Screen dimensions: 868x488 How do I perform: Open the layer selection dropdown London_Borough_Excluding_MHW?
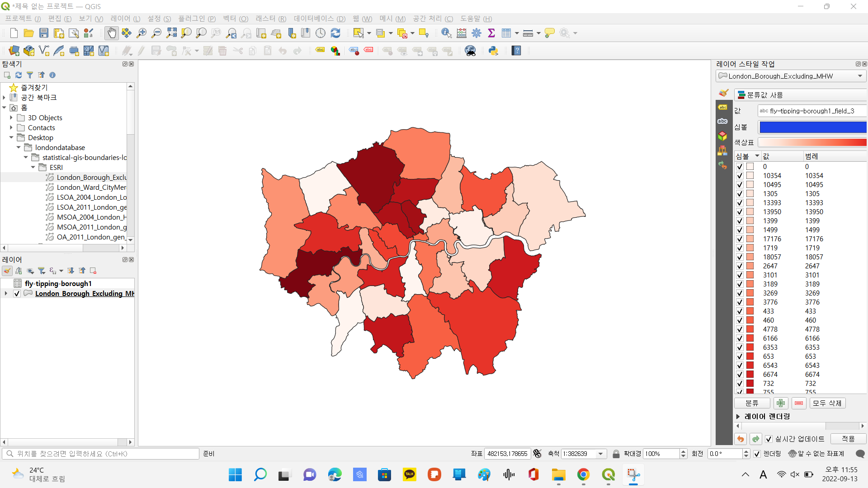790,76
